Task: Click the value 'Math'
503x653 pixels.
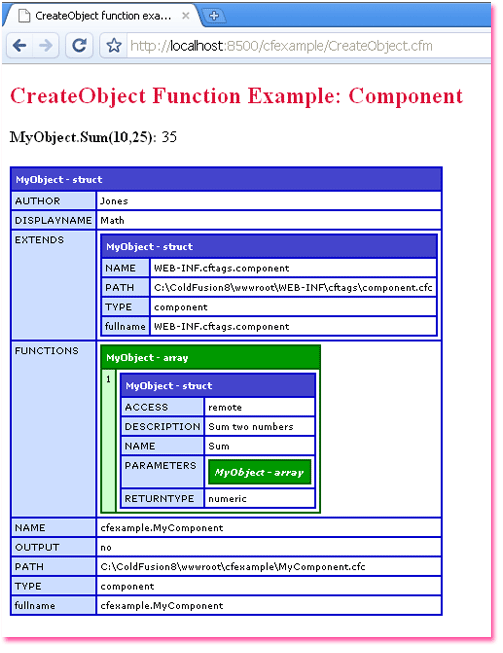Action: (112, 220)
